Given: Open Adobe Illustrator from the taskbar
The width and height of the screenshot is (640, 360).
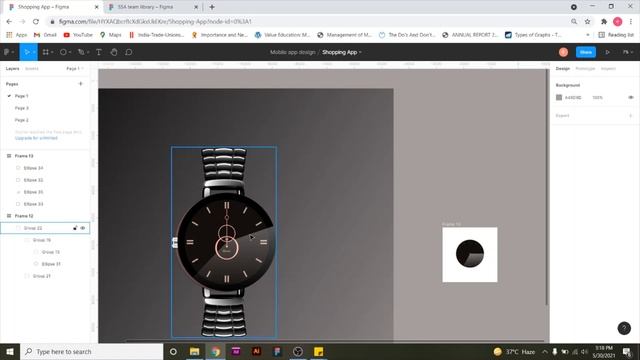Looking at the screenshot, I should click(256, 351).
